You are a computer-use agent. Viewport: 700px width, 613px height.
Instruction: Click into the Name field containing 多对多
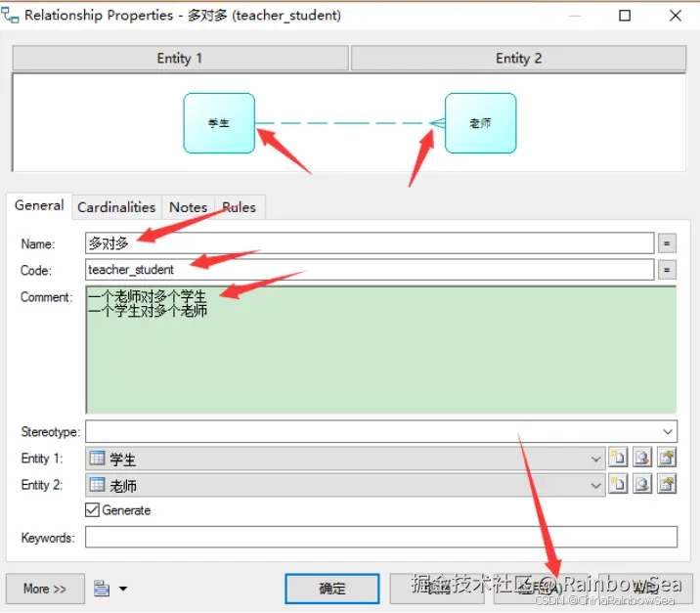pos(370,243)
